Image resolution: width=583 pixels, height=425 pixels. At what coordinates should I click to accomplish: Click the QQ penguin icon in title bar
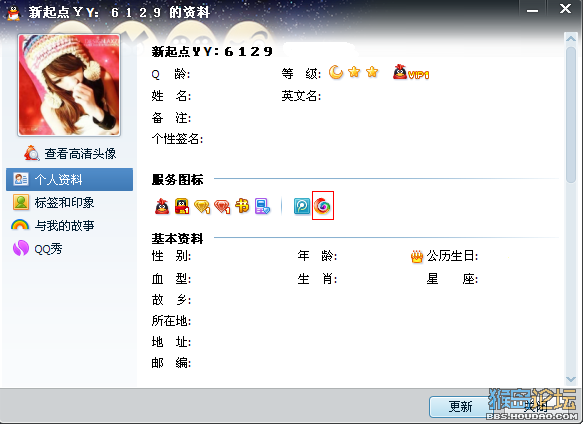[14, 13]
